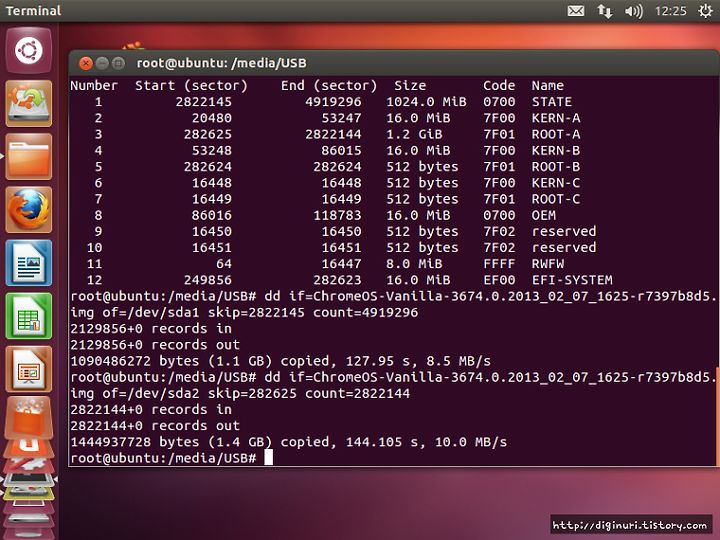The width and height of the screenshot is (720, 540).
Task: Select the ROOT-C partition name
Action: [556, 199]
